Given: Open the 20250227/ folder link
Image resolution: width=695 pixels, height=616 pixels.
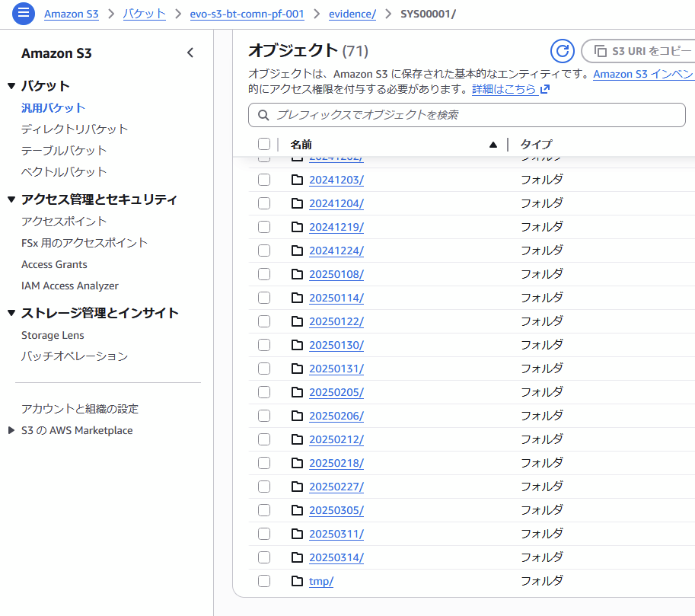Looking at the screenshot, I should pos(336,487).
